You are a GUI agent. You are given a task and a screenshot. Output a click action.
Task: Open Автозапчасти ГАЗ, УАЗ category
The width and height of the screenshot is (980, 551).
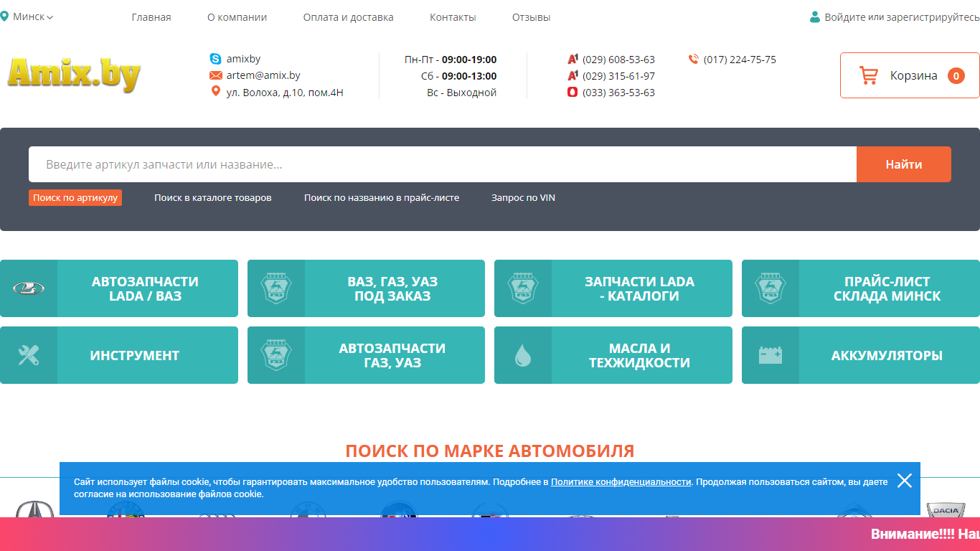(366, 355)
